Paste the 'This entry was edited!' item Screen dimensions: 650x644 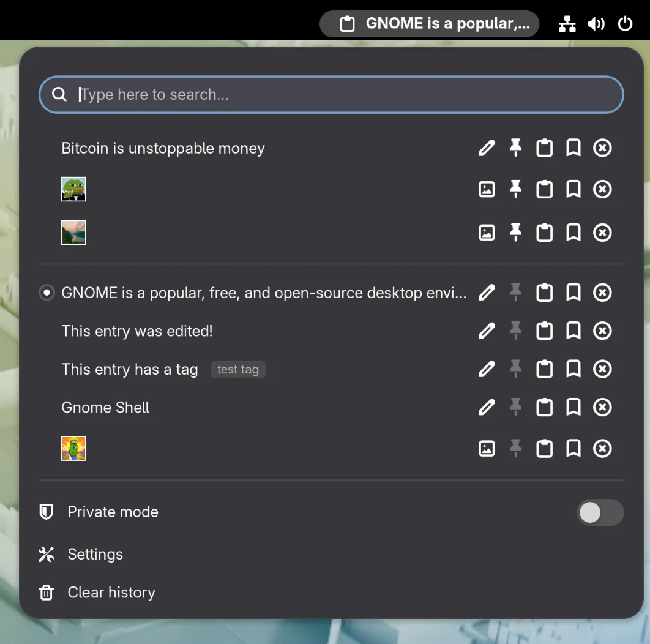544,331
